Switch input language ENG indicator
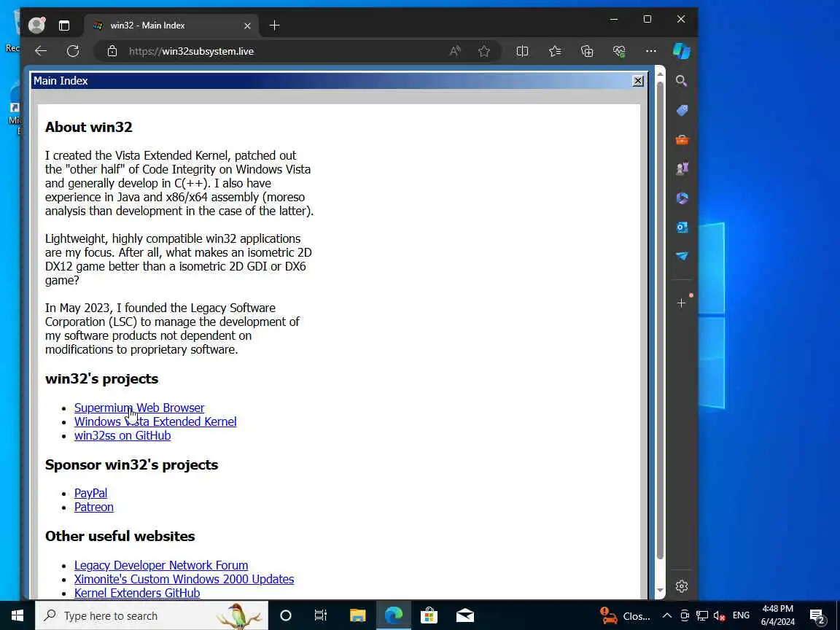 click(x=741, y=615)
